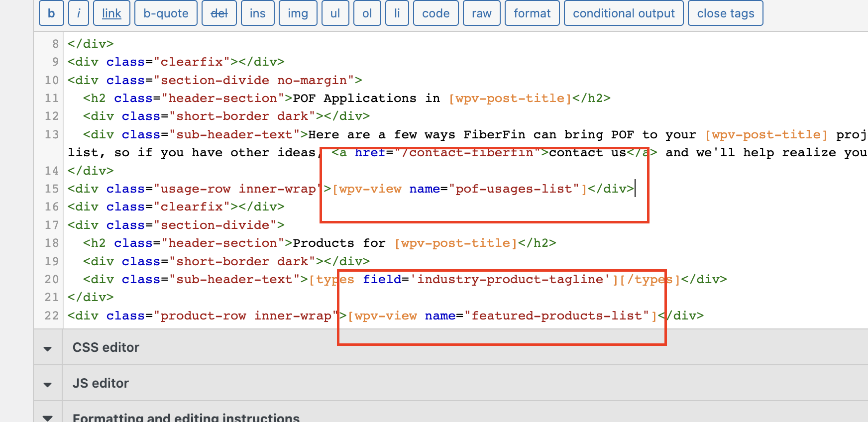Click the 'short-border dark' value on line 12

pos(242,116)
